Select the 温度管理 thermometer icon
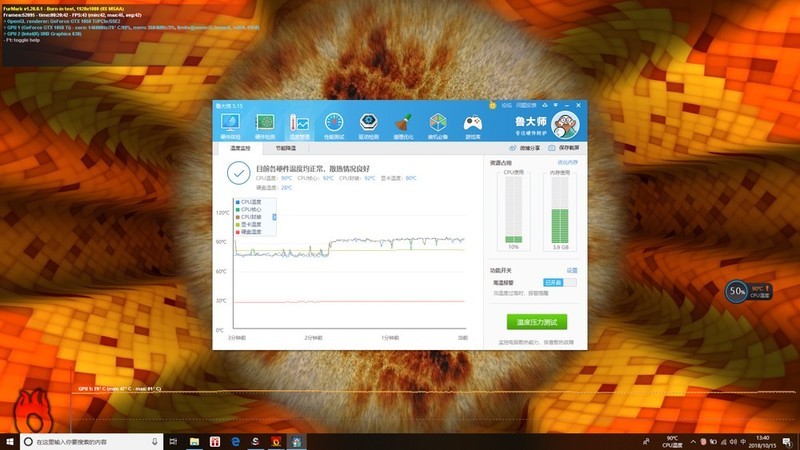Screen dimensions: 800x450 click(x=299, y=126)
